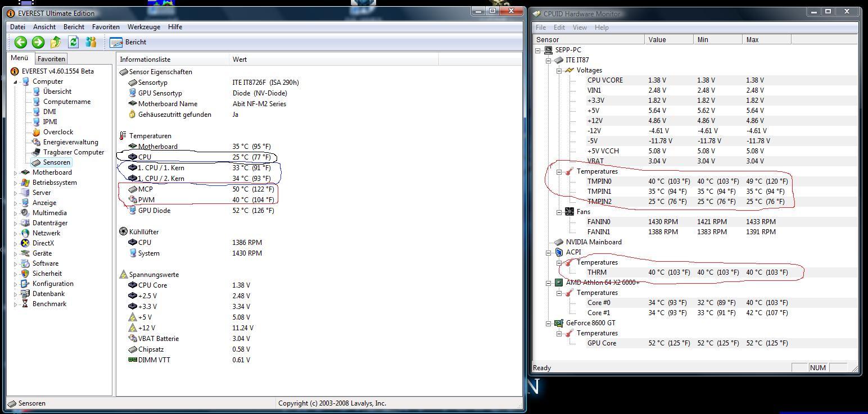
Task: Open the Werkzeuge menu in EVEREST
Action: click(x=144, y=27)
